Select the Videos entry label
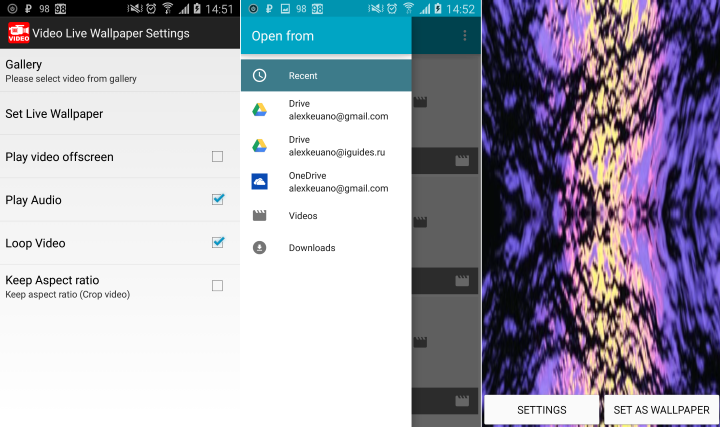Viewport: 720px width, 427px height. click(x=303, y=216)
